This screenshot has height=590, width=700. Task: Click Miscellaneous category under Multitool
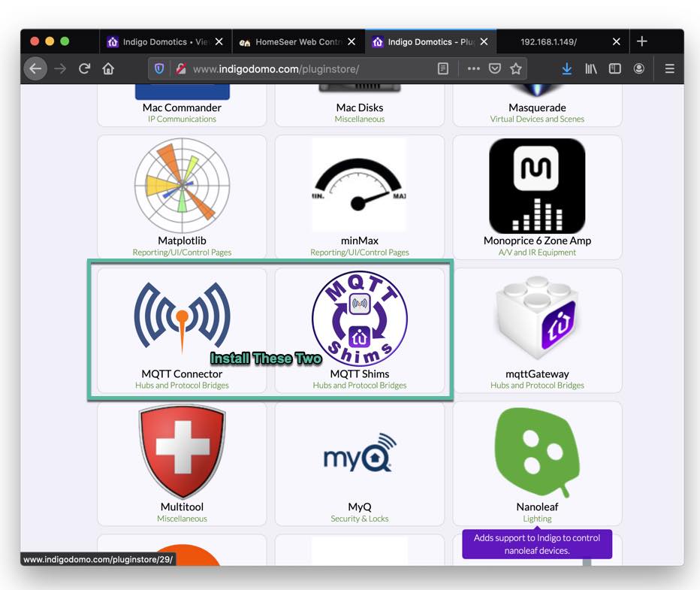click(x=183, y=519)
